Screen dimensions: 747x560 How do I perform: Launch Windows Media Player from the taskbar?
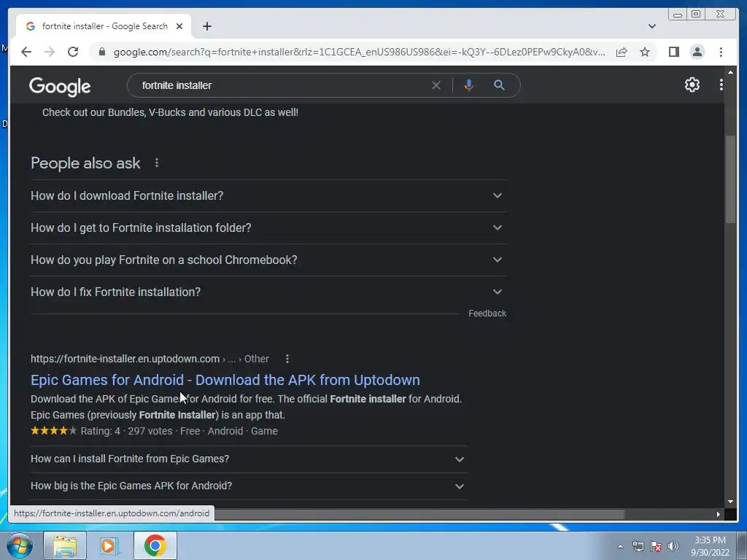(109, 545)
